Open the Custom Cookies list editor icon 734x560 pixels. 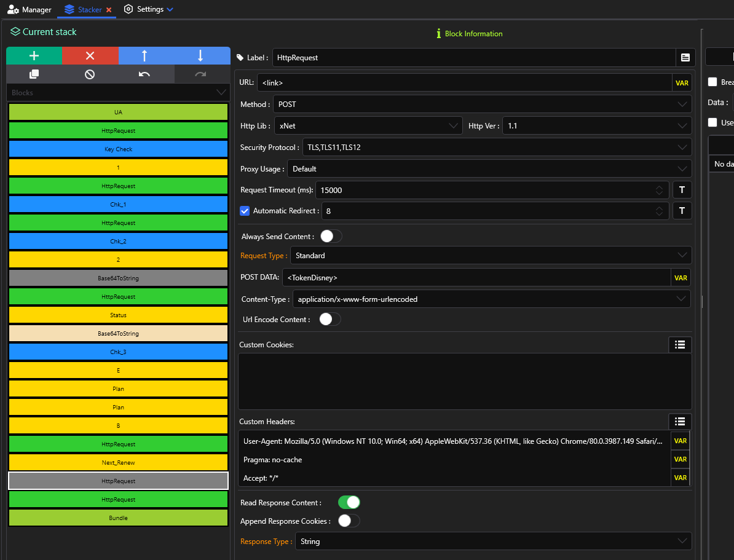coord(680,345)
